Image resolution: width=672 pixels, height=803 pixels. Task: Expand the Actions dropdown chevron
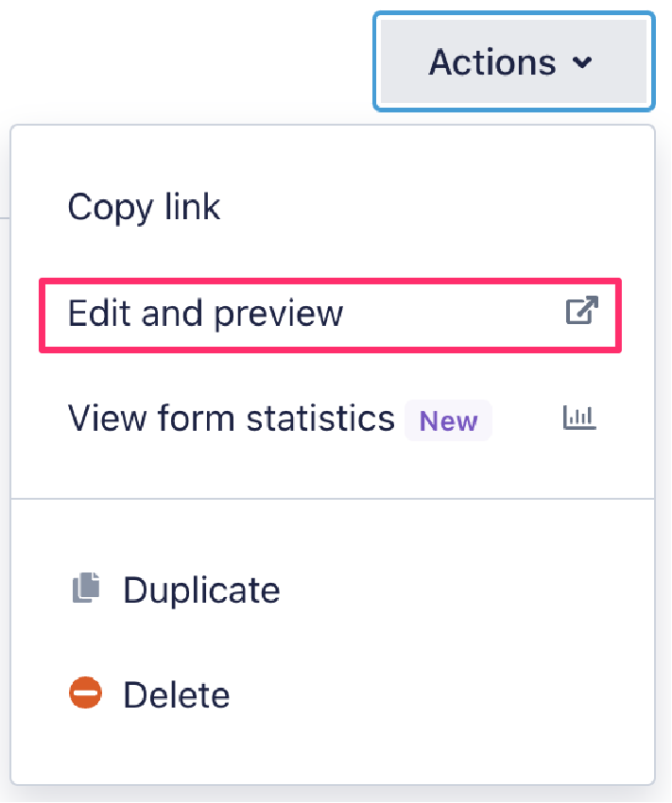click(x=582, y=63)
